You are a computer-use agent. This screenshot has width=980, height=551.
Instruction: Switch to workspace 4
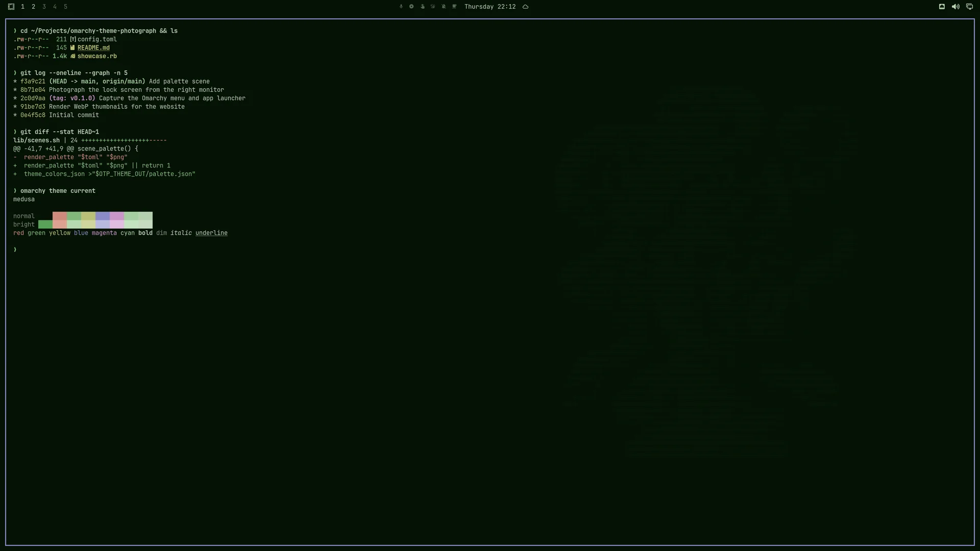pyautogui.click(x=55, y=7)
